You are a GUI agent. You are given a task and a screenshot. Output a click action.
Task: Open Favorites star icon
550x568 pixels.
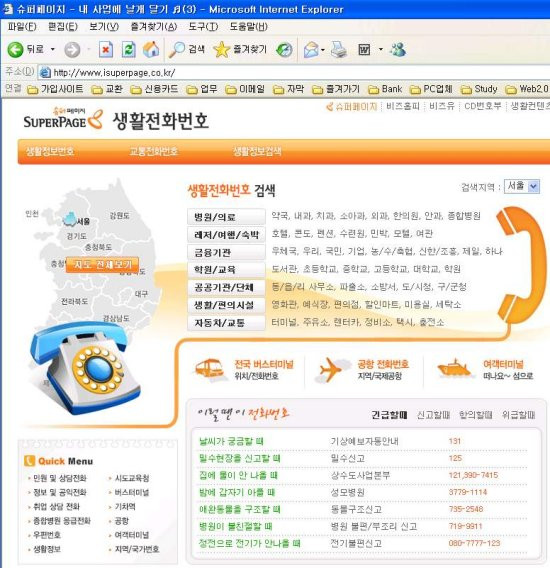(221, 50)
